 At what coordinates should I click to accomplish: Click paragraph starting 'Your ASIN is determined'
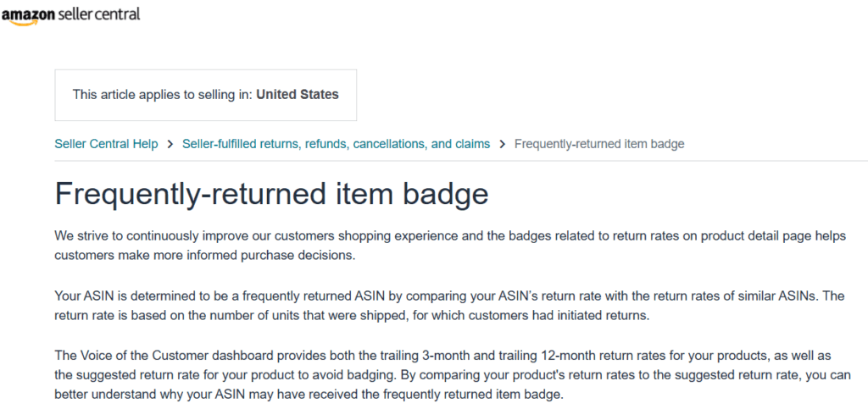[x=449, y=306]
